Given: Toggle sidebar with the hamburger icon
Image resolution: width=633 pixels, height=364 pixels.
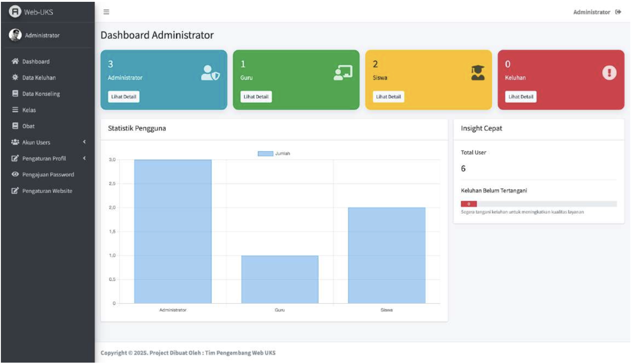Looking at the screenshot, I should coord(106,12).
